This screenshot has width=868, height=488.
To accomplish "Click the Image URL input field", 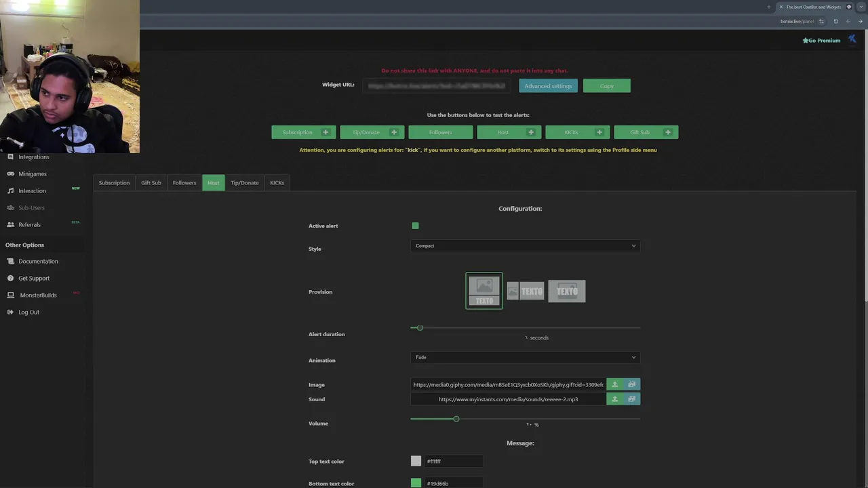I will tap(508, 384).
